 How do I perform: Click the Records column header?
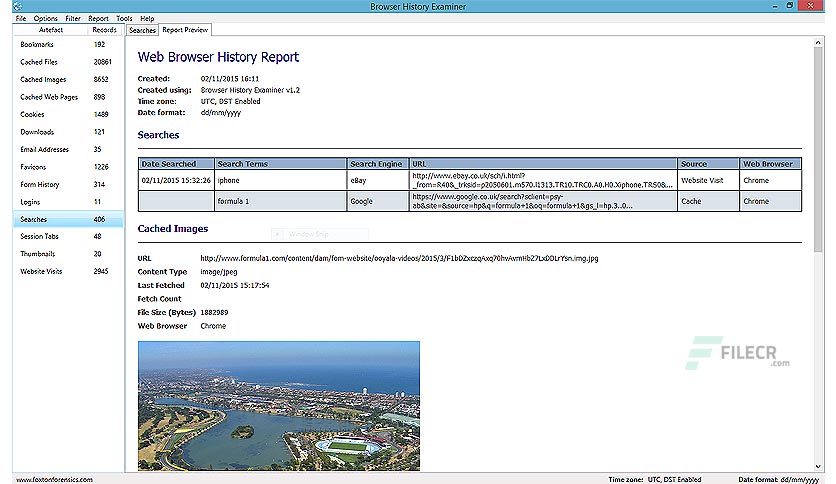(x=104, y=30)
